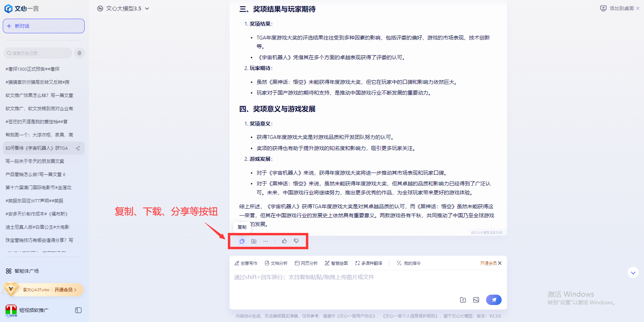Image resolution: width=644 pixels, height=322 pixels.
Task: Click share icon on 宇宙机器人 conversation
Action: 78,148
